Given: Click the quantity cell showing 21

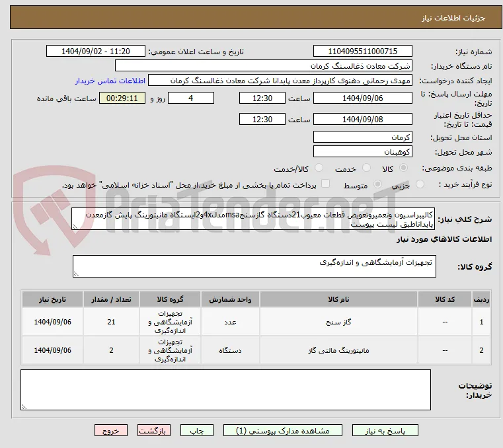Looking at the screenshot, I should [111, 322].
